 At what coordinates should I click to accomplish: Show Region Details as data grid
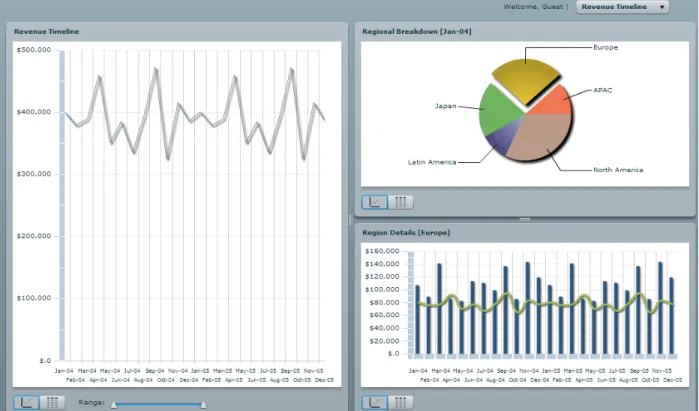[x=400, y=403]
